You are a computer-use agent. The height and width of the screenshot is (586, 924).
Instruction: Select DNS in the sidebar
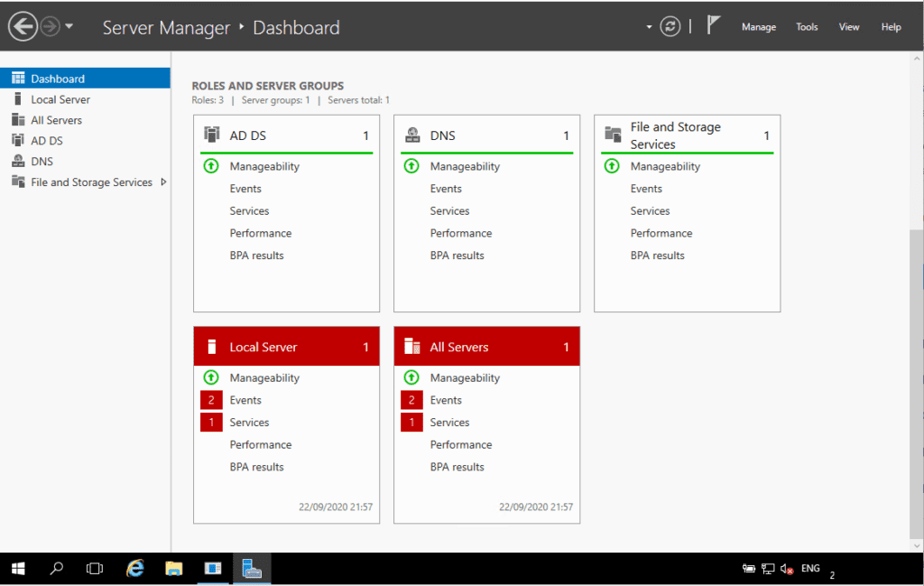(85, 161)
